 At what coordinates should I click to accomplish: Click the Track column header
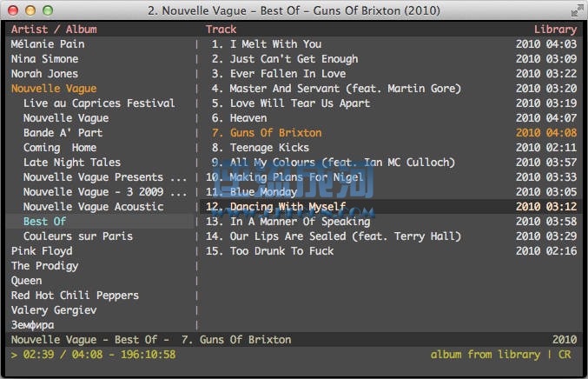coord(221,30)
